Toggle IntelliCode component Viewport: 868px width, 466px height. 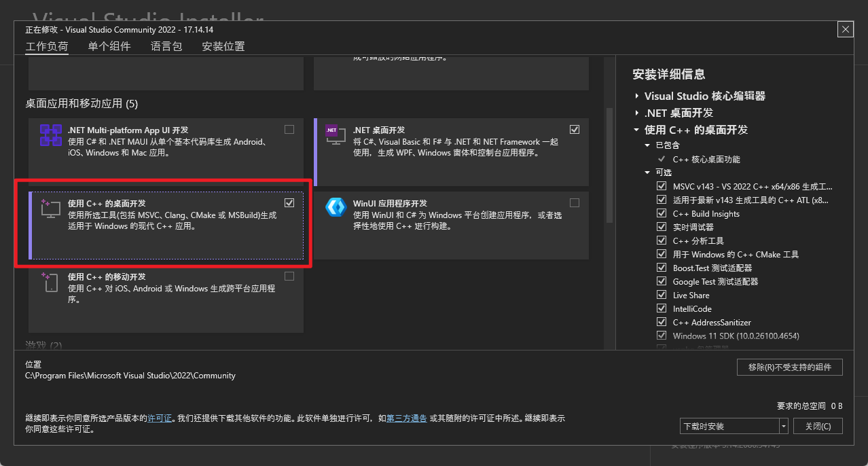[662, 308]
